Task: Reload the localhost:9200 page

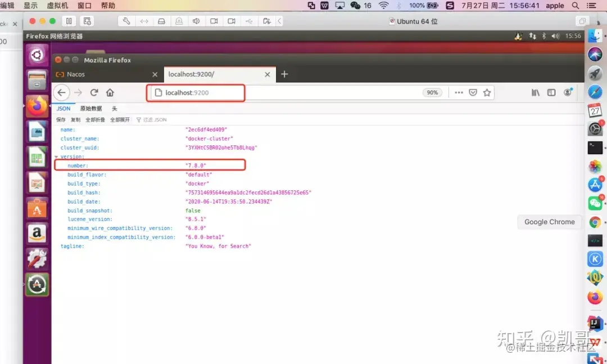Action: point(94,93)
